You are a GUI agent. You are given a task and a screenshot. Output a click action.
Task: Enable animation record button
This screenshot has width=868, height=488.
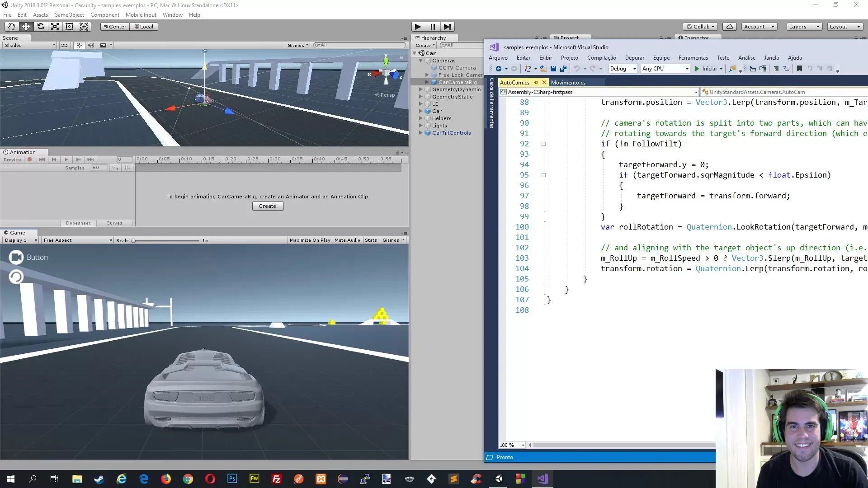coord(30,160)
